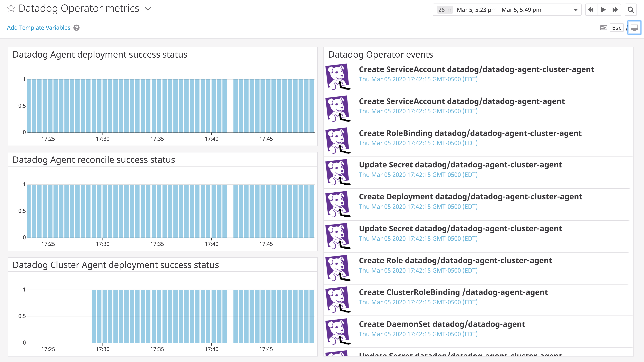This screenshot has height=362, width=644.
Task: Open the dashboard title dropdown chevron
Action: (x=148, y=9)
